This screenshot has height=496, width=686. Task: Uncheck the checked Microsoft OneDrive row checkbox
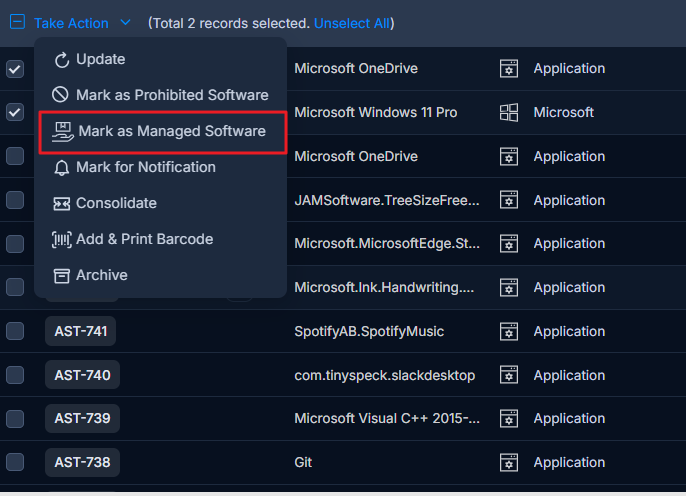(15, 69)
